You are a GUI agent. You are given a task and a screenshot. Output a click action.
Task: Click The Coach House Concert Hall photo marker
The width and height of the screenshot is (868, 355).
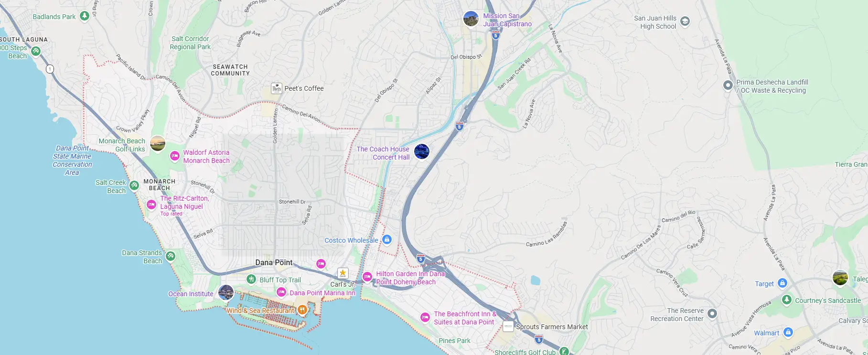[421, 152]
